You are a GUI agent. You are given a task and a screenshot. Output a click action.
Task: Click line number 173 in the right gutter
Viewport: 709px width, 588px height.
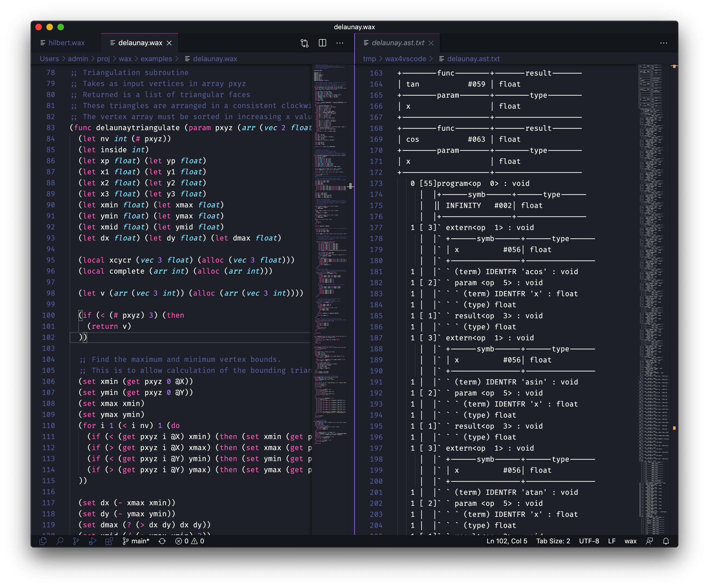tap(376, 183)
